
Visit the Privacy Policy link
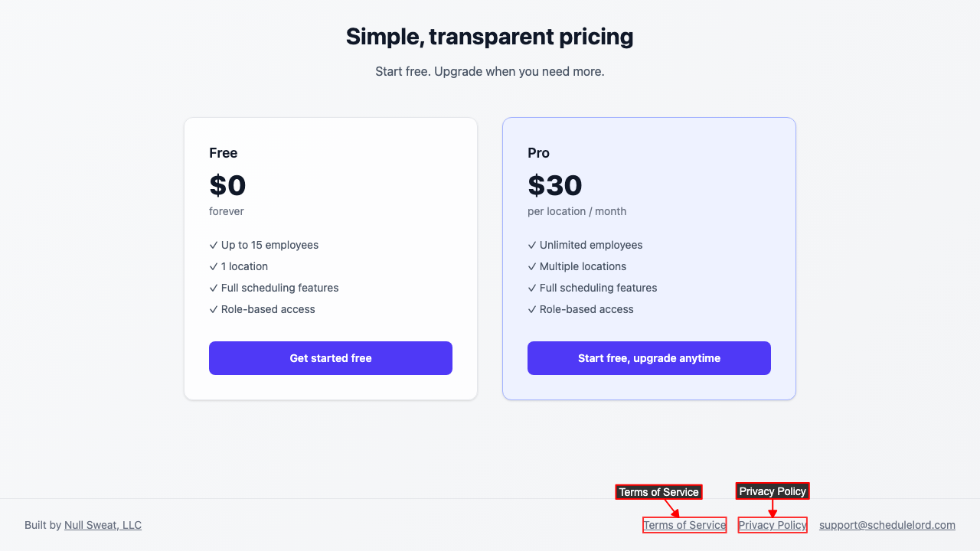tap(773, 525)
